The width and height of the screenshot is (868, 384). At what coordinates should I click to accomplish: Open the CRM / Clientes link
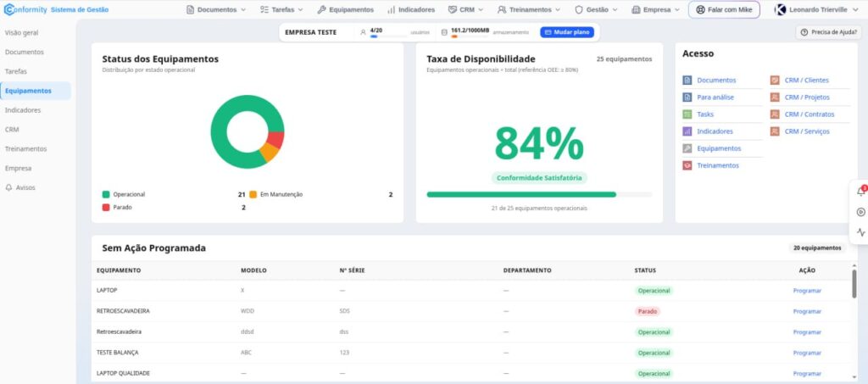tap(807, 81)
